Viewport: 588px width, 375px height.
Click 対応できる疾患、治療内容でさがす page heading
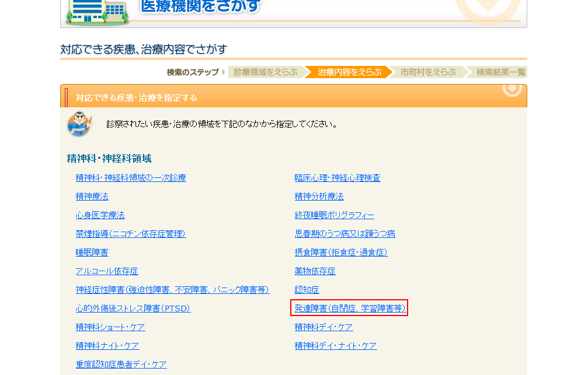144,50
